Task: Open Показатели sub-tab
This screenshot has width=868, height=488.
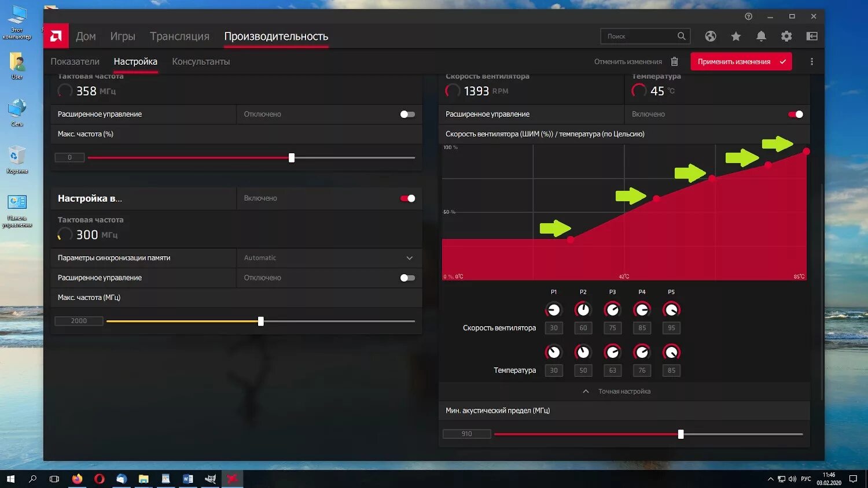Action: (75, 61)
